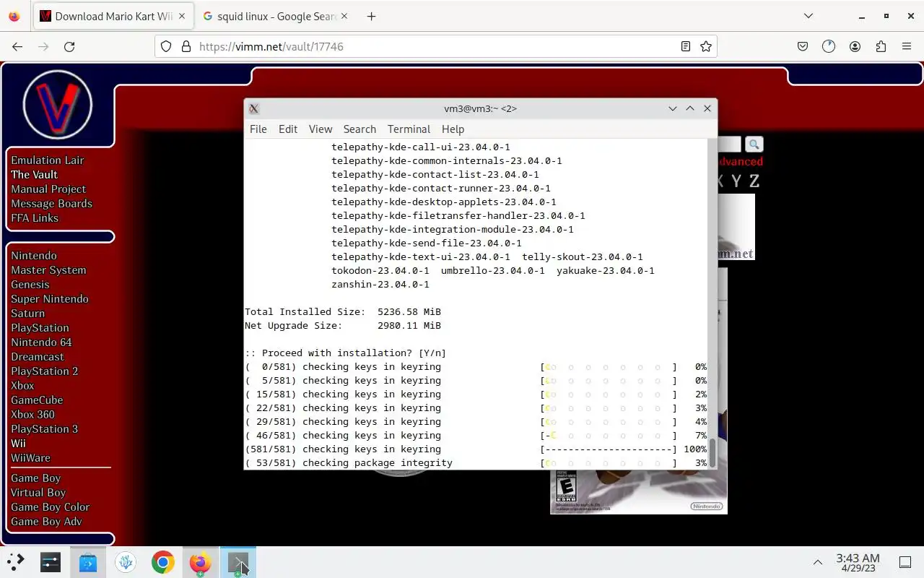This screenshot has height=578, width=924.
Task: Click the Vimm's Lair V logo
Action: (57, 105)
